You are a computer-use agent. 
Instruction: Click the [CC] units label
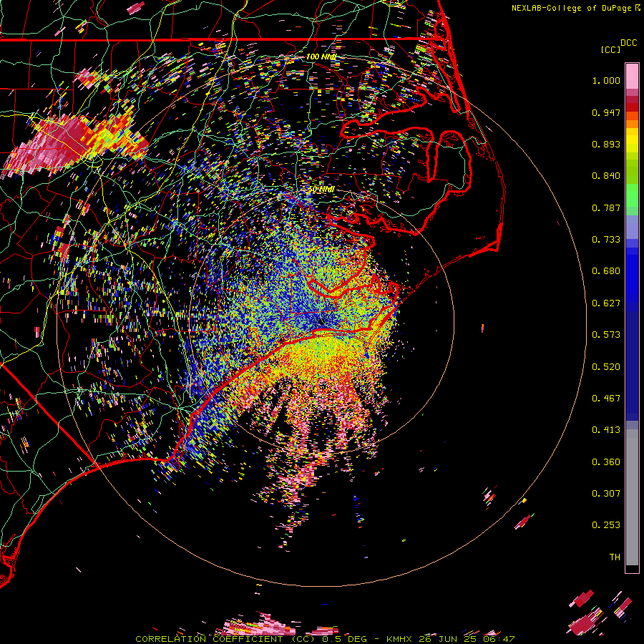tap(610, 49)
